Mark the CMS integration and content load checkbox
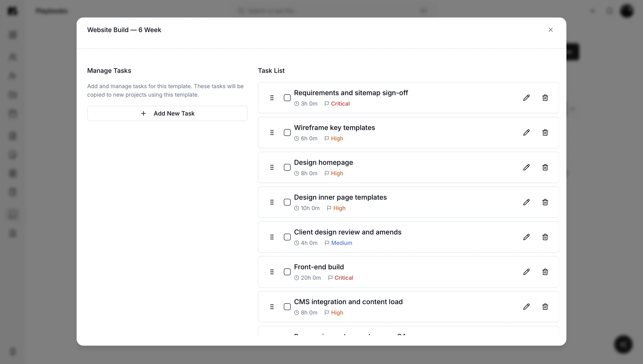Image resolution: width=643 pixels, height=364 pixels. point(287,306)
